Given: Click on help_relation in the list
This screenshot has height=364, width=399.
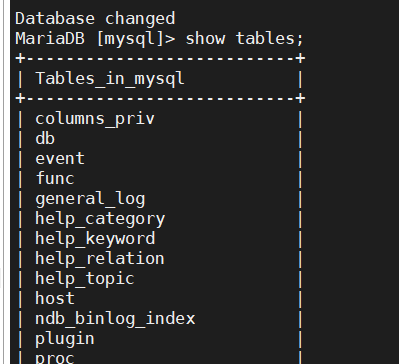Looking at the screenshot, I should [100, 259].
